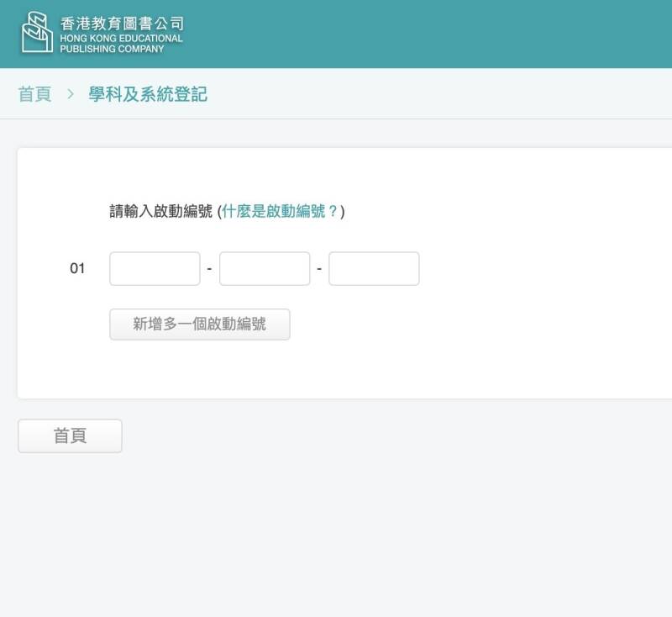The width and height of the screenshot is (672, 617).
Task: Click the blank page area below 首頁 button
Action: coord(336,536)
